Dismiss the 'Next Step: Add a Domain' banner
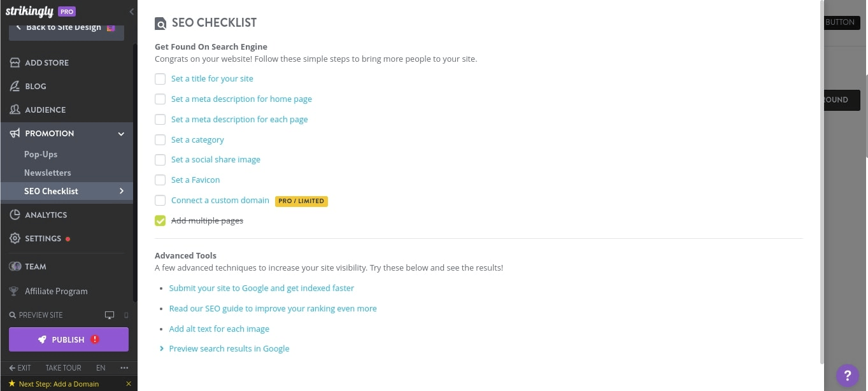This screenshot has width=868, height=391. [129, 383]
